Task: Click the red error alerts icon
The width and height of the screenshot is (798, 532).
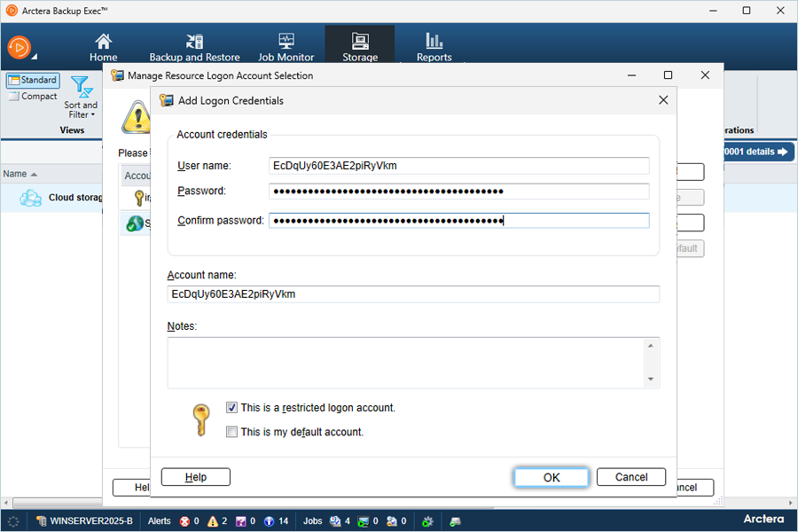Action: [x=184, y=521]
